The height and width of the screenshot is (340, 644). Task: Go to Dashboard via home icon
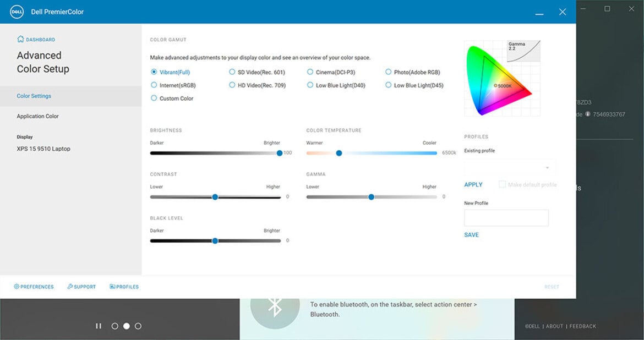[36, 40]
